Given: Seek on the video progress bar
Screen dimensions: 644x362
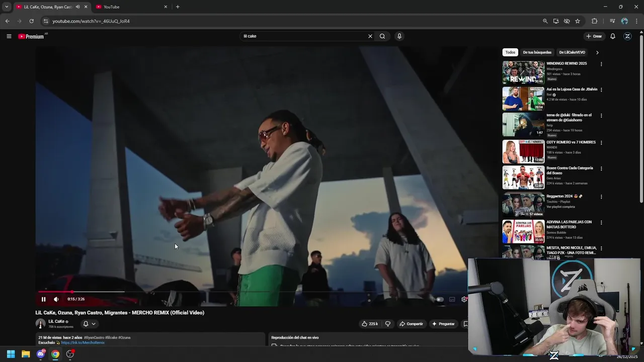Looking at the screenshot, I should click(252, 292).
